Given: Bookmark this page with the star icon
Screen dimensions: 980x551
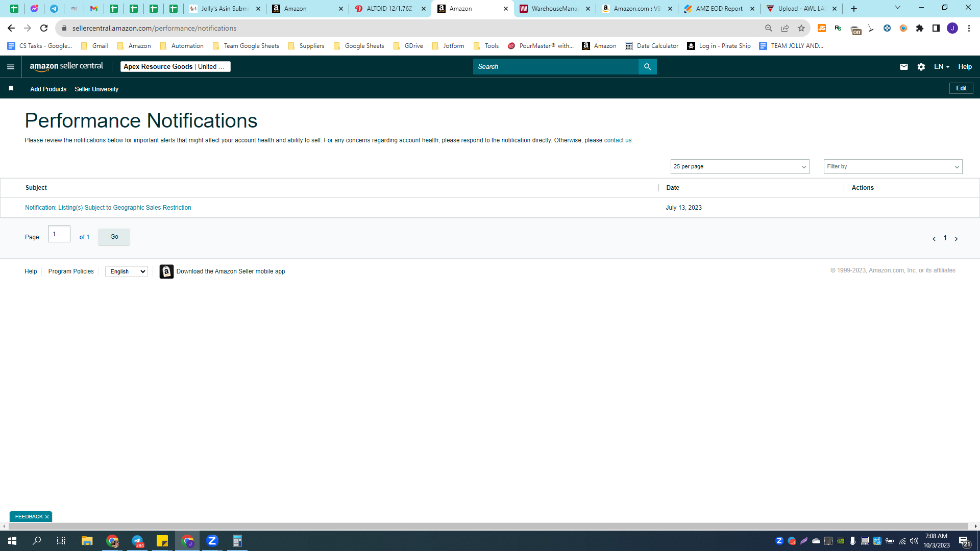Looking at the screenshot, I should pyautogui.click(x=801, y=28).
